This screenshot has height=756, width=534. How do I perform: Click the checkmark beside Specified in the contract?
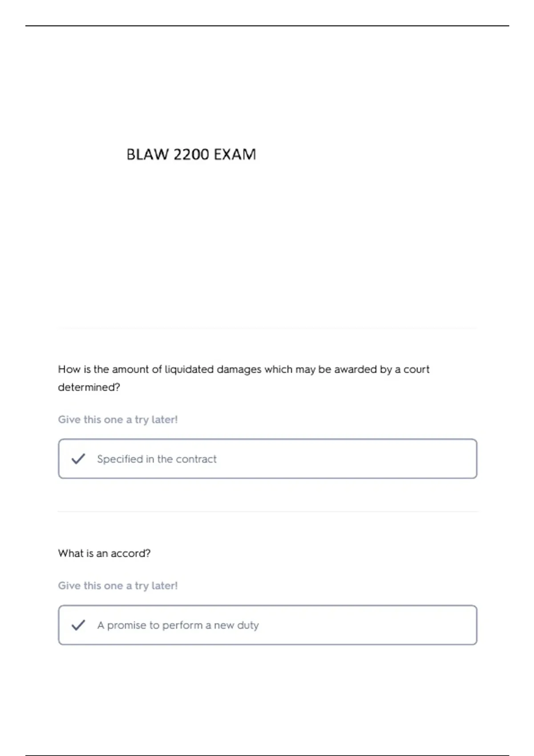[x=78, y=459]
